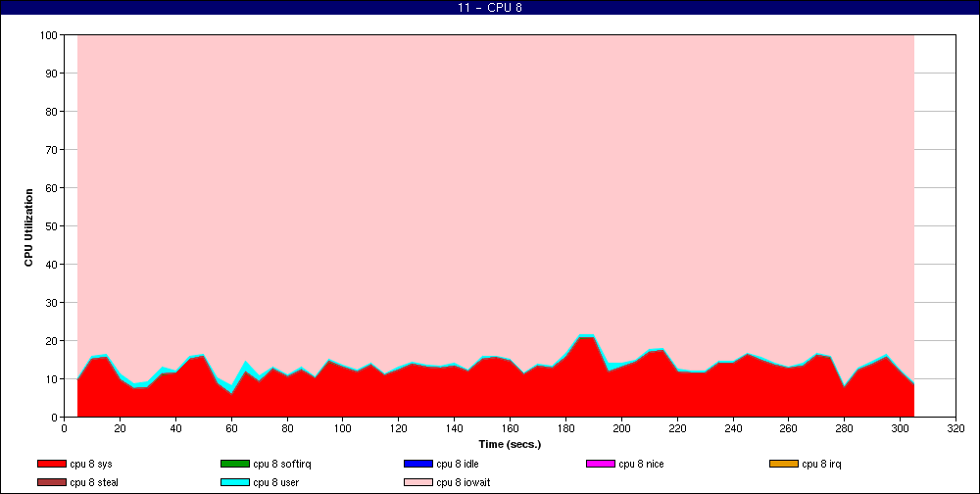Image resolution: width=980 pixels, height=494 pixels.
Task: Select the 'cpu 8 irq' legend label
Action: [821, 464]
